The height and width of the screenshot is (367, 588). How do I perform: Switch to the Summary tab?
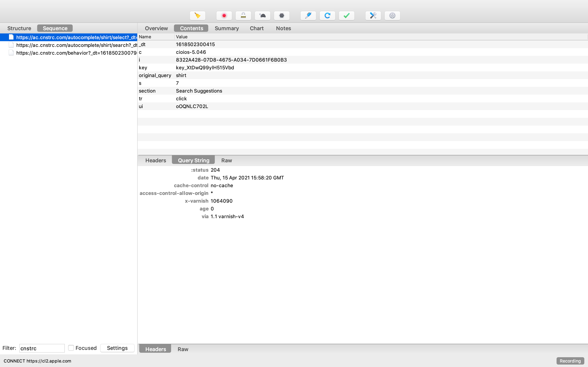click(226, 28)
